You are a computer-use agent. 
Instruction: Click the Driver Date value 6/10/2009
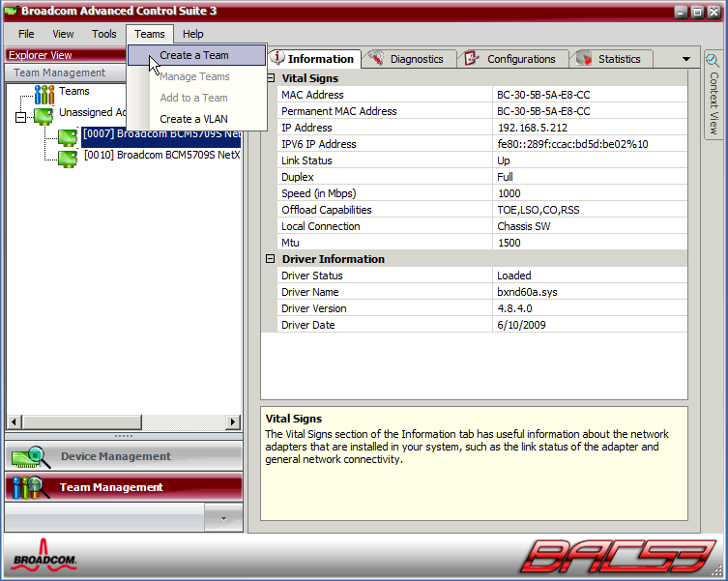click(521, 325)
